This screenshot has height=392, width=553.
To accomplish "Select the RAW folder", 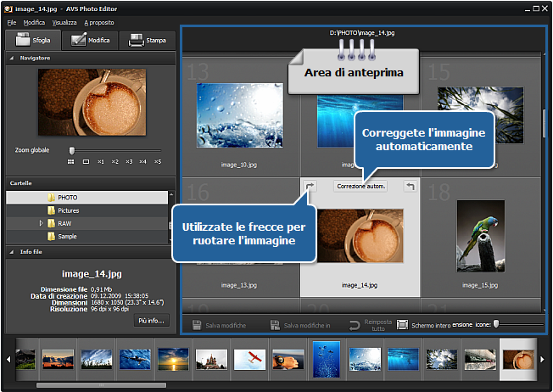I will (x=87, y=223).
